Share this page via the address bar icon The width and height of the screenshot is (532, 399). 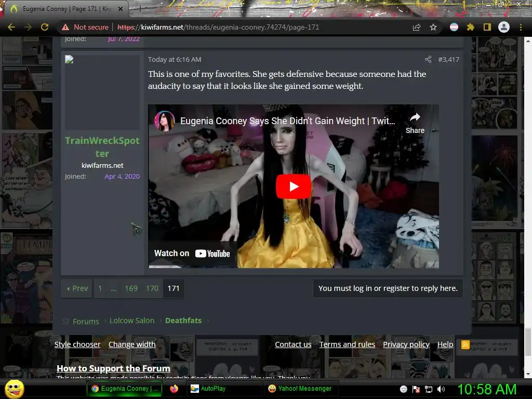click(x=417, y=27)
